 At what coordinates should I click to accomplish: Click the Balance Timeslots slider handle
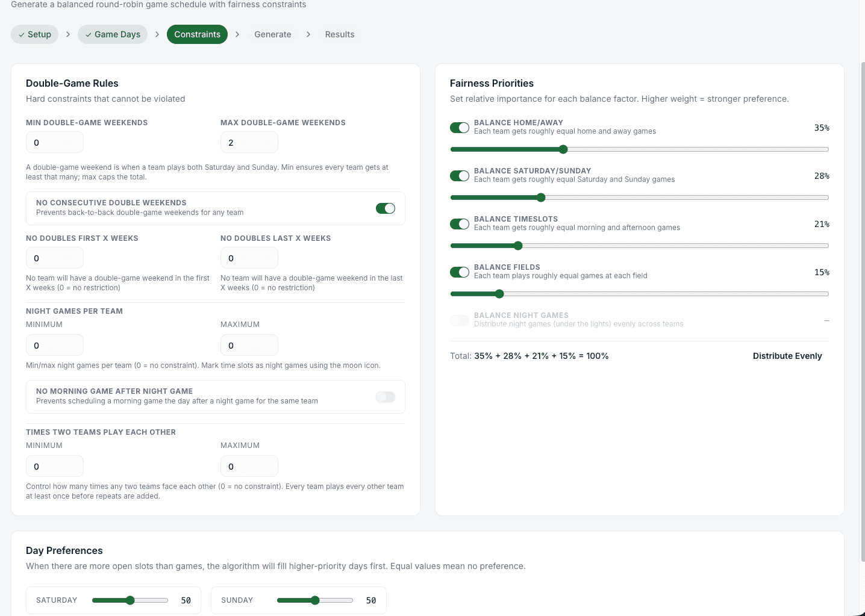click(x=518, y=246)
